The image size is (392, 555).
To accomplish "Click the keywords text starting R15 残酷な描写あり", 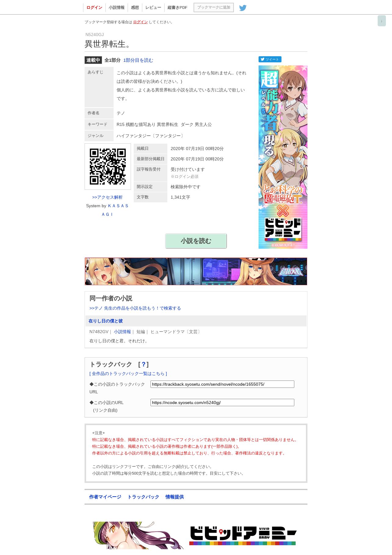I will 164,124.
